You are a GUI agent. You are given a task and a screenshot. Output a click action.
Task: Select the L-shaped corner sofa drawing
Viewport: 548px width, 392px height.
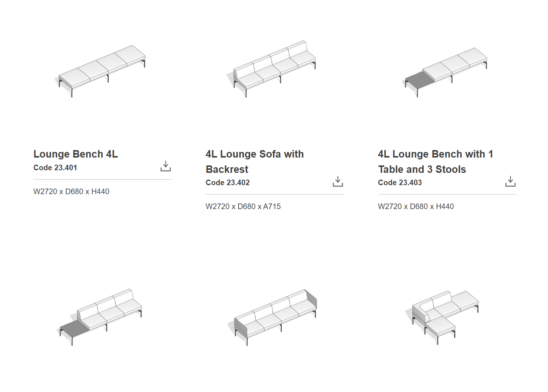coord(445,316)
